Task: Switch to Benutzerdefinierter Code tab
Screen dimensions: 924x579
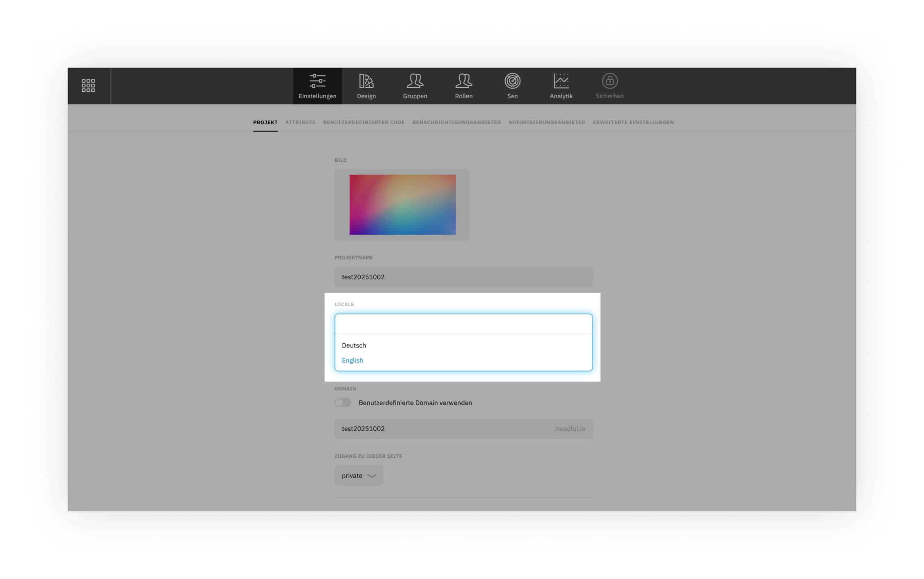Action: coord(363,122)
